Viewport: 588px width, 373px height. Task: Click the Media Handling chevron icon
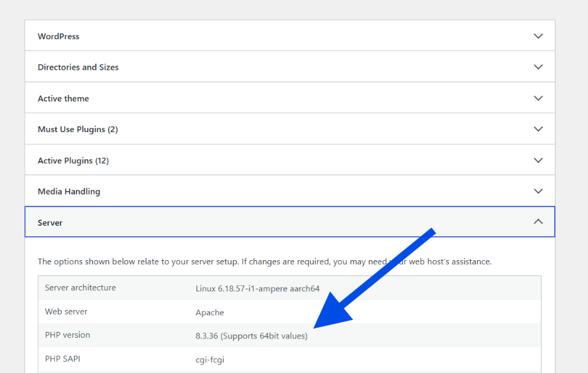[538, 191]
